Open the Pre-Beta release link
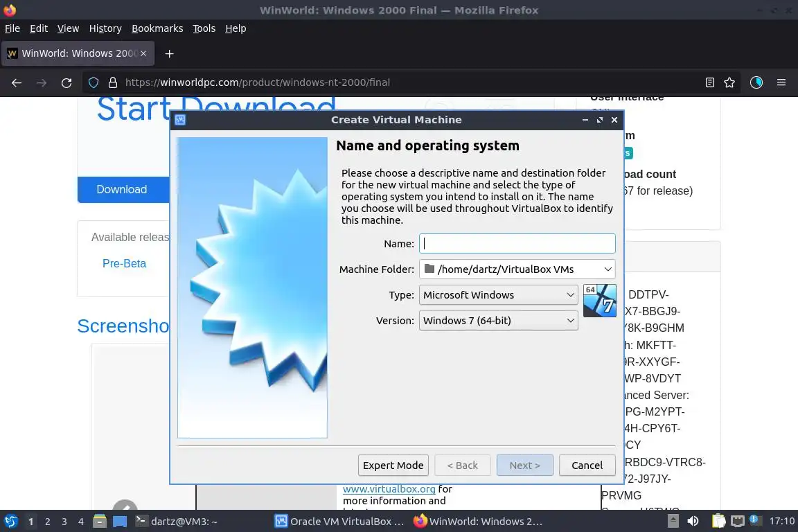This screenshot has width=798, height=532. (x=124, y=264)
